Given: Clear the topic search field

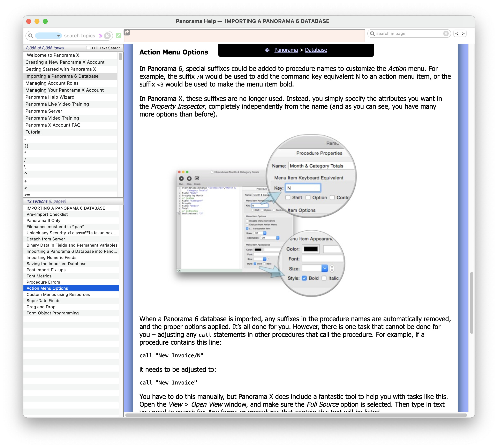Looking at the screenshot, I should coord(107,36).
